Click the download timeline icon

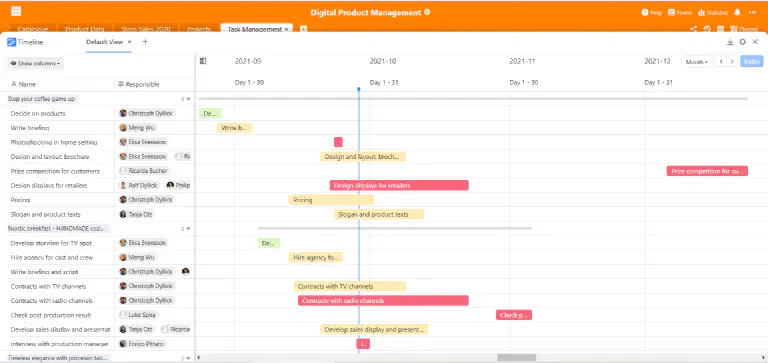pos(730,42)
